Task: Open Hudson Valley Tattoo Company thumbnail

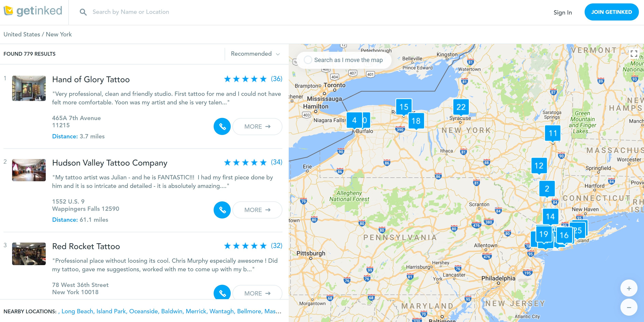Action: point(29,170)
